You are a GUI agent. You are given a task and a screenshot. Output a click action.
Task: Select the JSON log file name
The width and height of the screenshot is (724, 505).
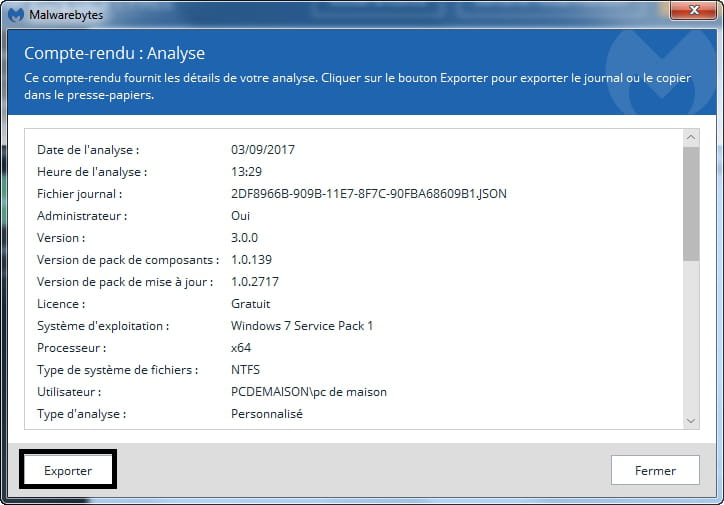click(x=368, y=193)
